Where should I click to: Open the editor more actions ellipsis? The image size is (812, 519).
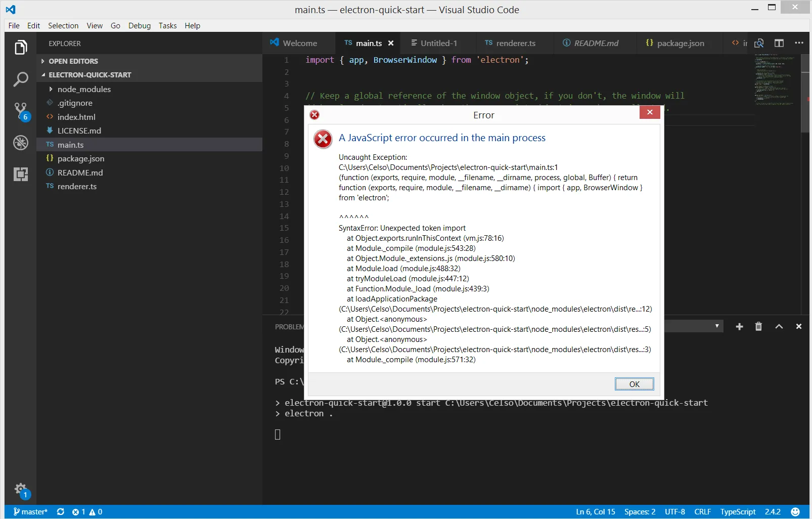click(x=799, y=43)
